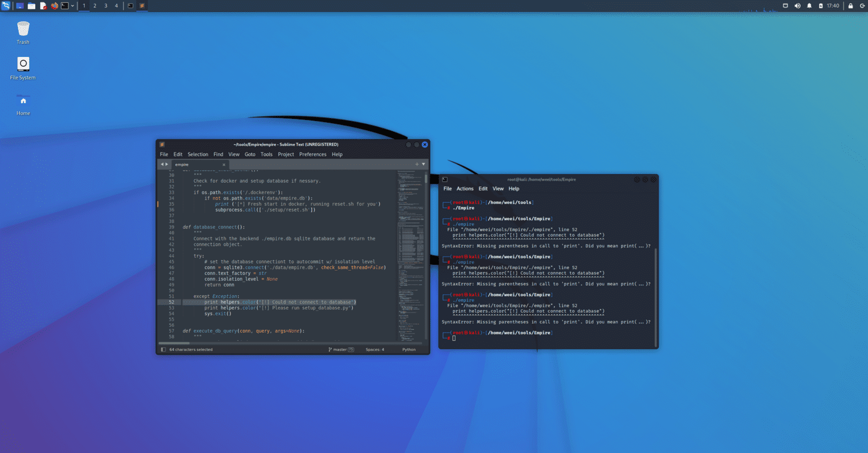The width and height of the screenshot is (868, 453).
Task: Click the lock screen icon
Action: (850, 6)
